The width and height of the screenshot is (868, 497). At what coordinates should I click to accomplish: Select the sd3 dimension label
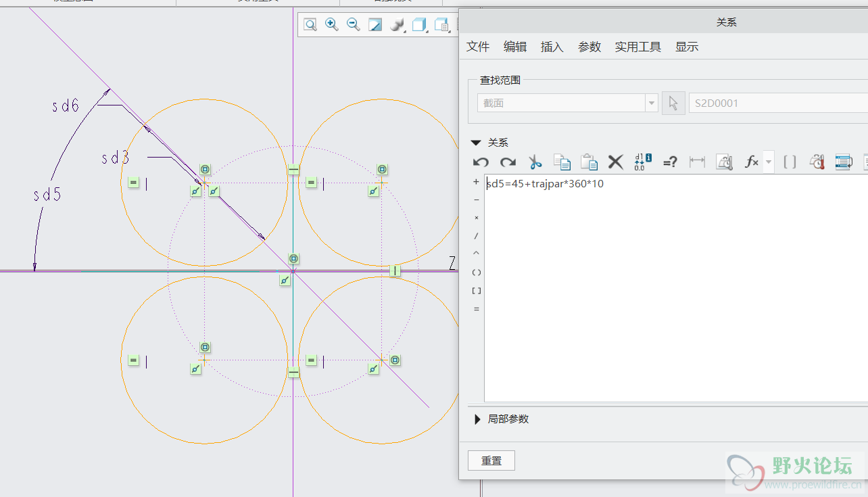pos(115,158)
